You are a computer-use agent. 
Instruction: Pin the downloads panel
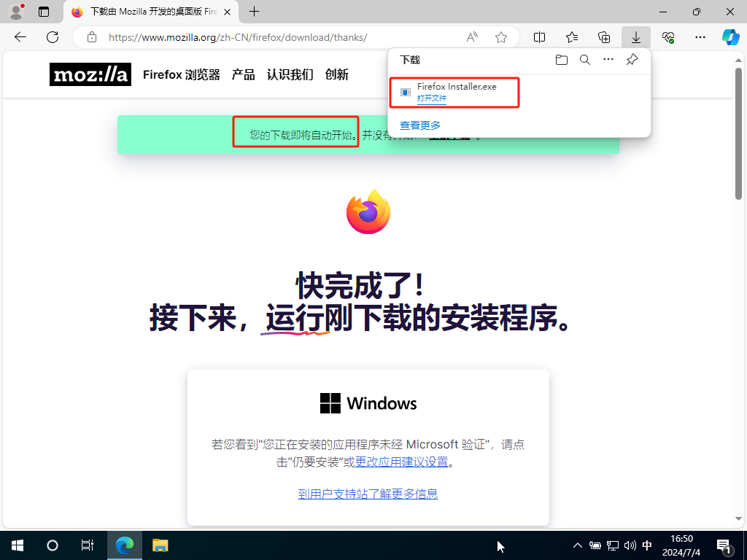pyautogui.click(x=632, y=60)
